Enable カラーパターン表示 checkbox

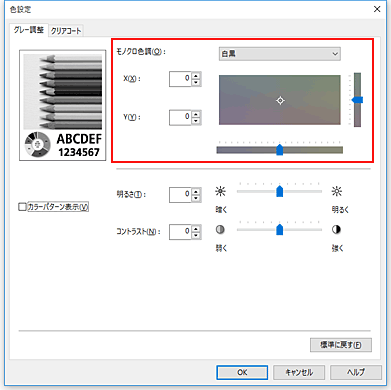22,207
